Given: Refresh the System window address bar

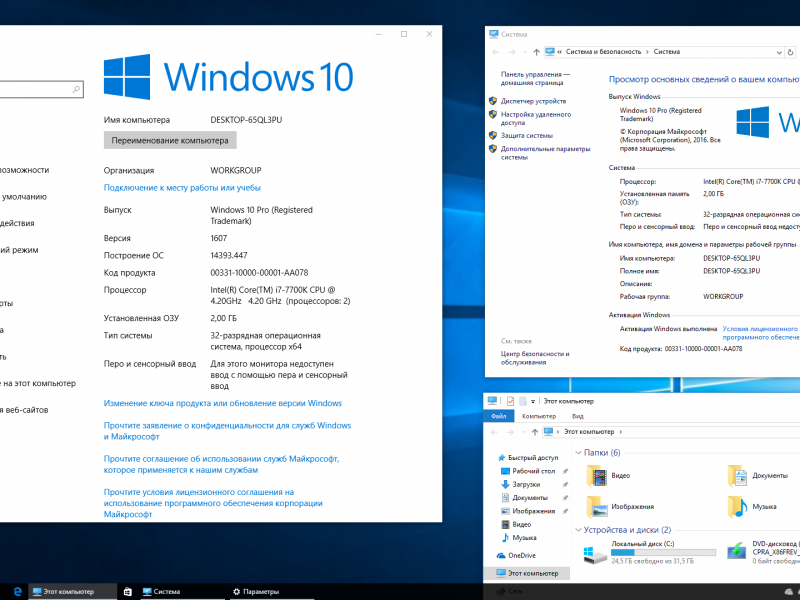Looking at the screenshot, I should (790, 52).
